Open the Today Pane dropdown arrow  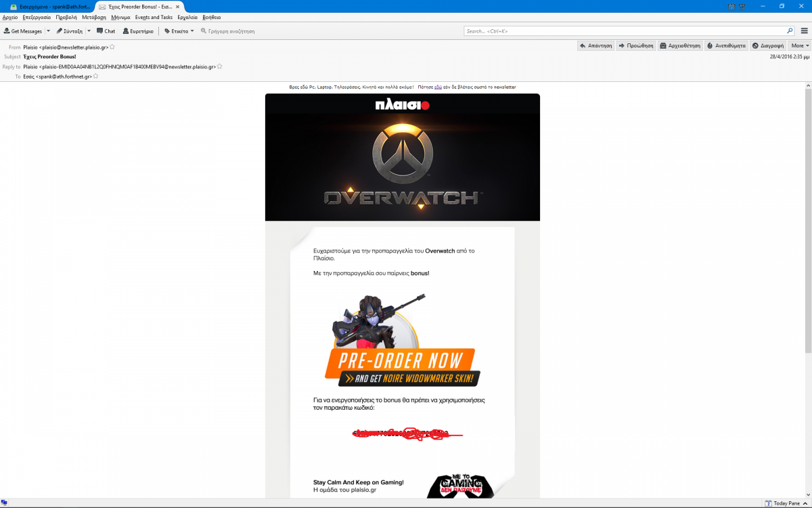pyautogui.click(x=805, y=503)
